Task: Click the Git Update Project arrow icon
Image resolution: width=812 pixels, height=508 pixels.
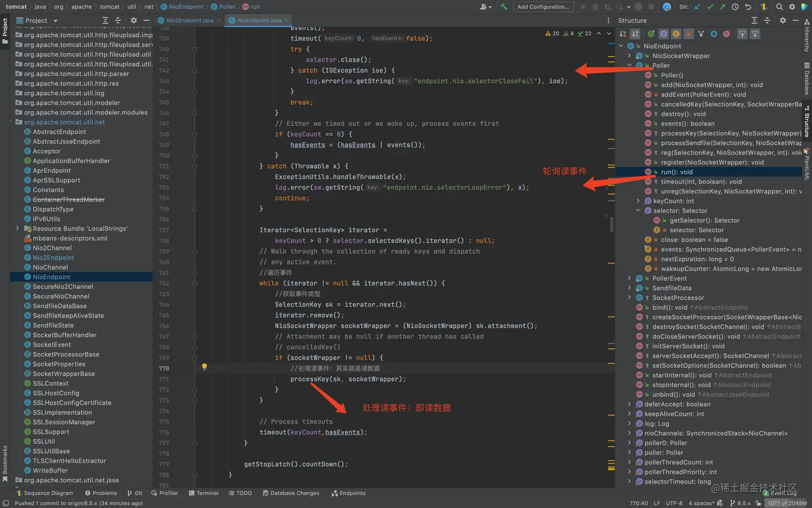Action: pyautogui.click(x=697, y=7)
